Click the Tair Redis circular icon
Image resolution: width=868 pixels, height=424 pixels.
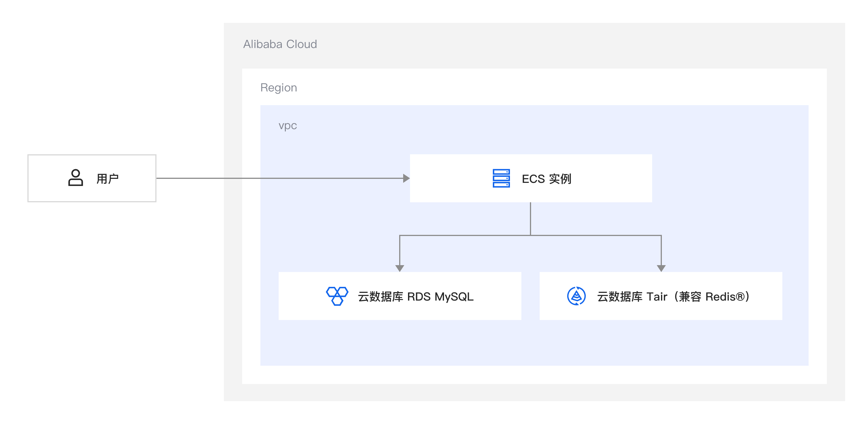point(576,296)
